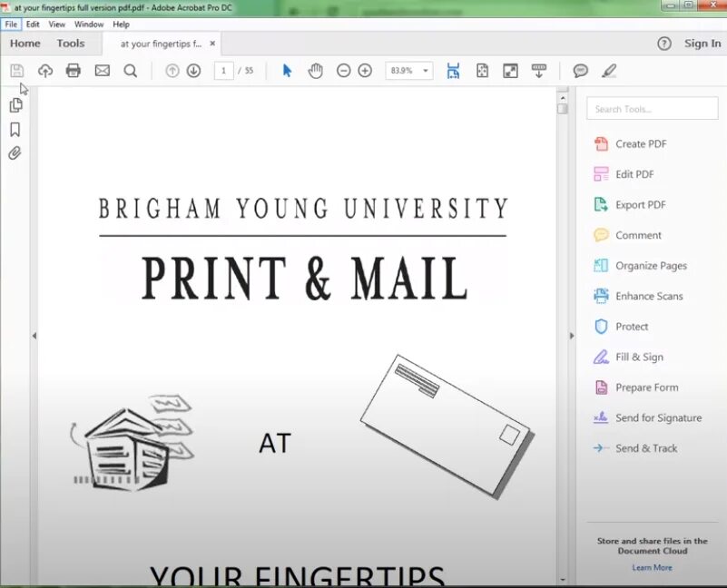The height and width of the screenshot is (588, 727).
Task: Send file by email envelope icon
Action: point(102,71)
